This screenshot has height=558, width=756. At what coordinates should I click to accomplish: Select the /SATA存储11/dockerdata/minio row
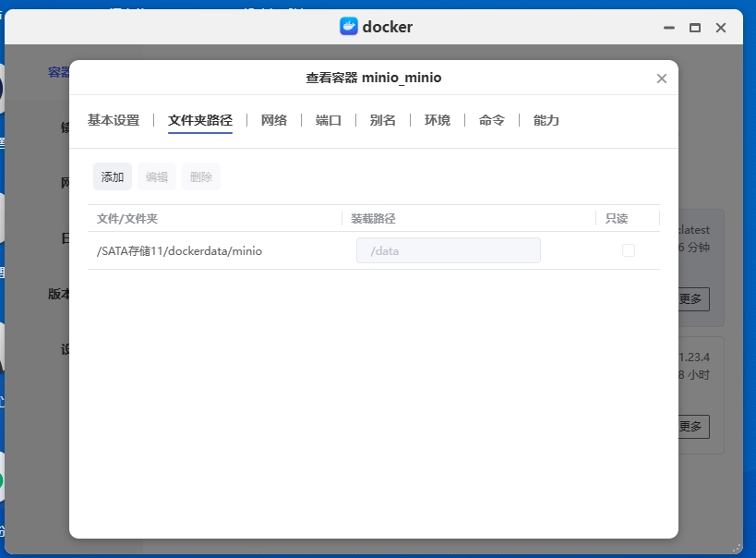[x=374, y=250]
